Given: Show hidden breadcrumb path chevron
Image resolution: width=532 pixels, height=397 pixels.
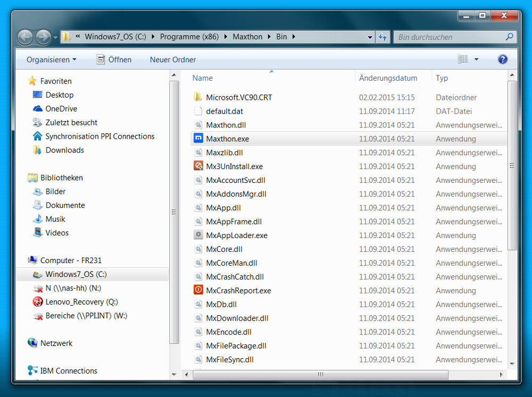Looking at the screenshot, I should click(78, 36).
